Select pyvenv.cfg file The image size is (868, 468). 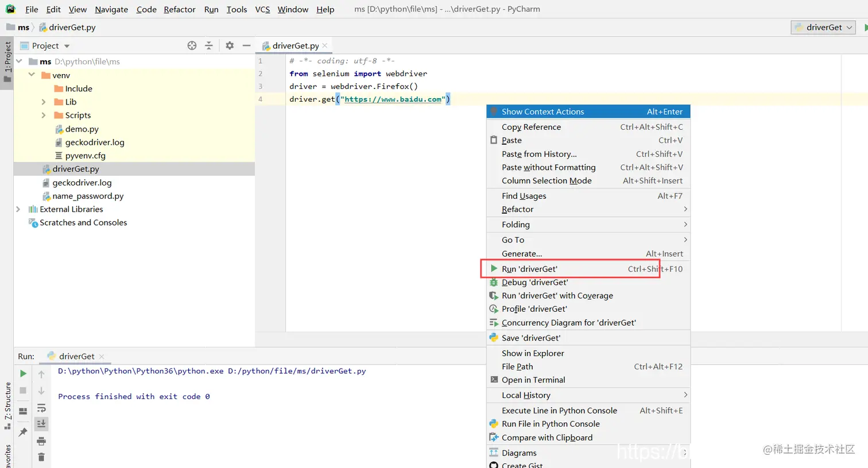85,155
